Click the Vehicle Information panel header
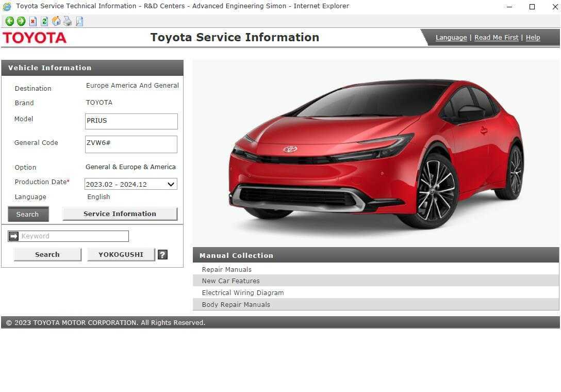The width and height of the screenshot is (561, 392). click(92, 68)
